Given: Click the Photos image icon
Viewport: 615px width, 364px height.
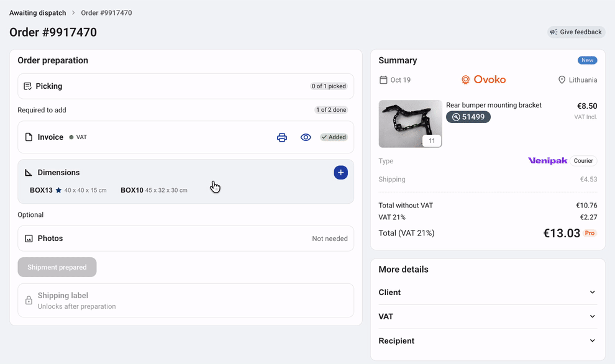Looking at the screenshot, I should coord(29,239).
